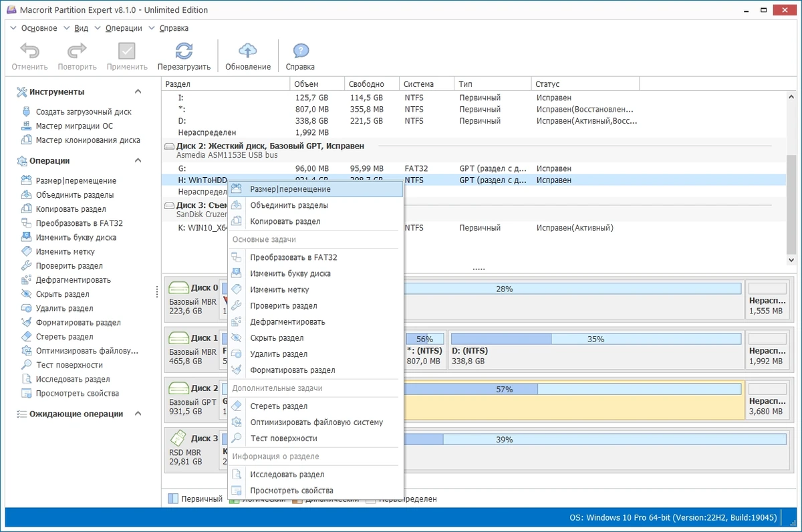Click 'Стереть раздел' in the sidebar
The image size is (802, 532).
[x=65, y=337]
